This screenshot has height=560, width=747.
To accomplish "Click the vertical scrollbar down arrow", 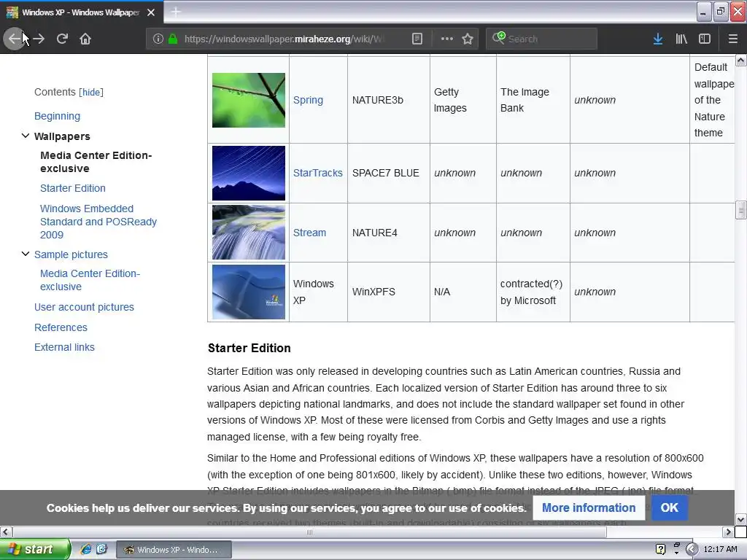I will [741, 519].
